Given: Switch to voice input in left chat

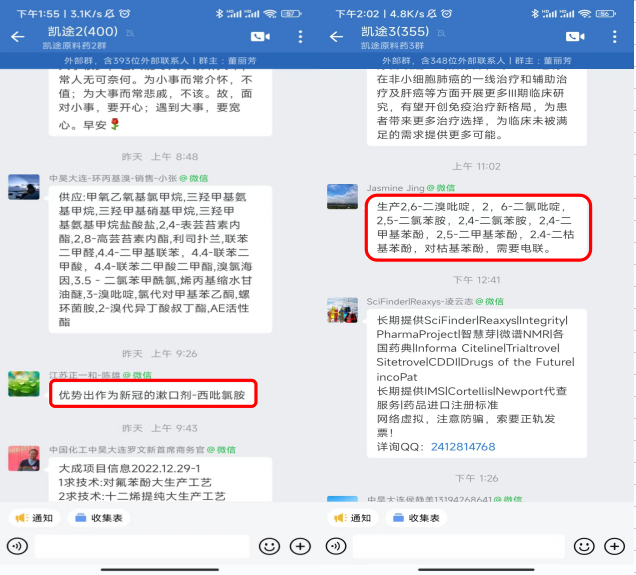Looking at the screenshot, I should [x=17, y=546].
